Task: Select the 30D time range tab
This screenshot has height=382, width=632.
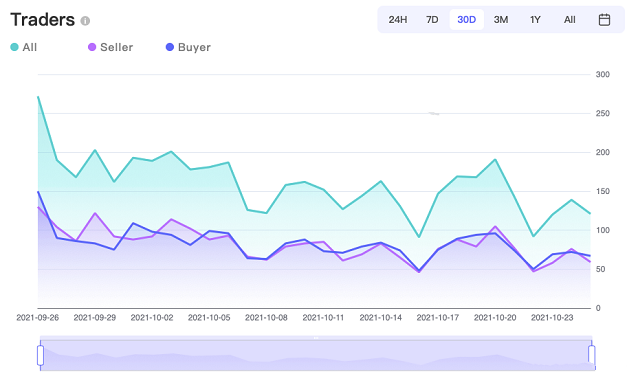Action: 467,20
